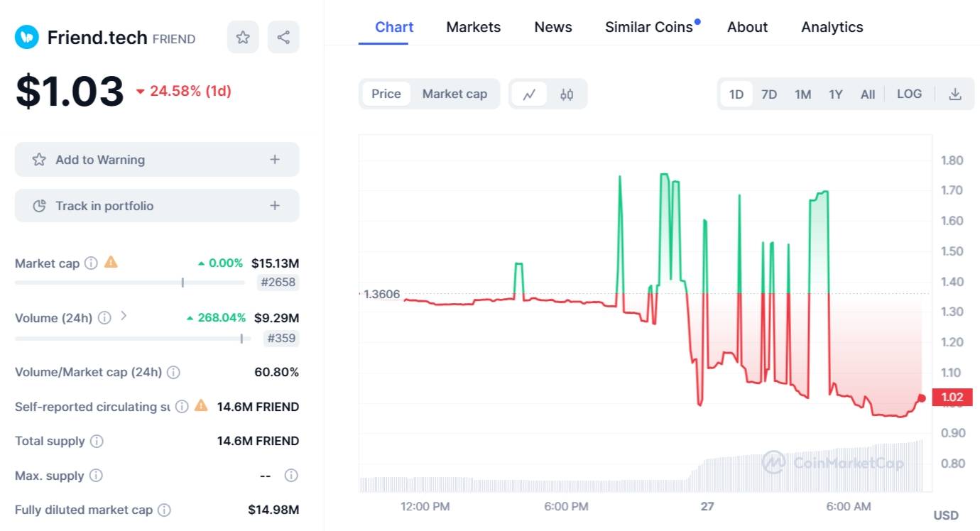Click the 1.3606 opening price label

(381, 294)
